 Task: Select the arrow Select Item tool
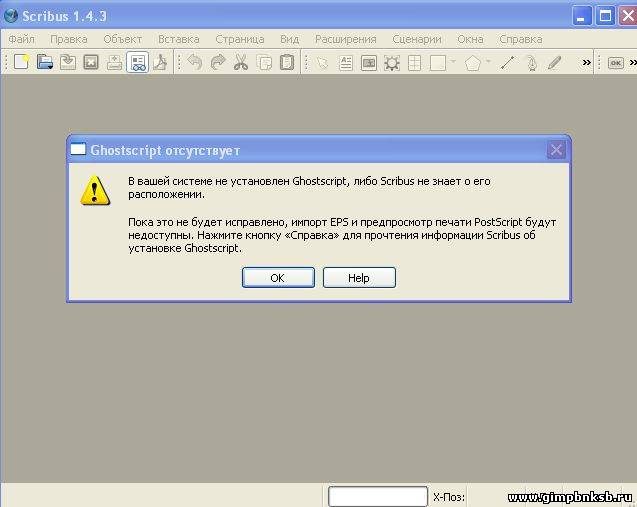[322, 63]
